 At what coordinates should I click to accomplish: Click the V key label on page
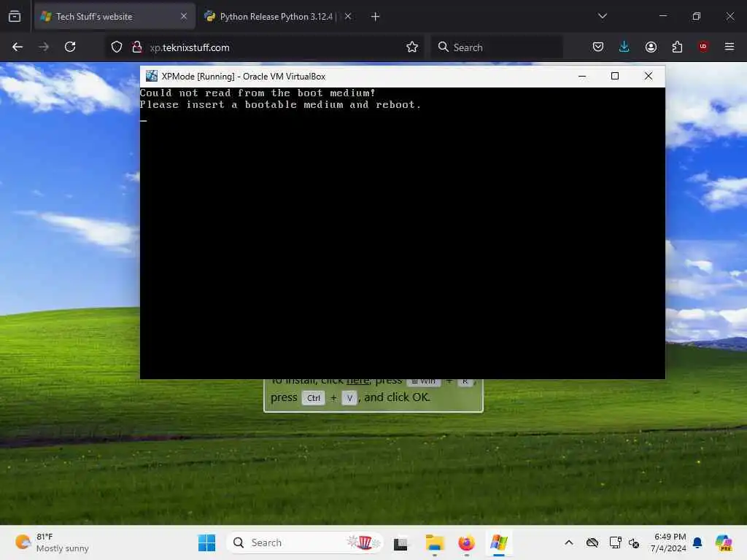[349, 398]
